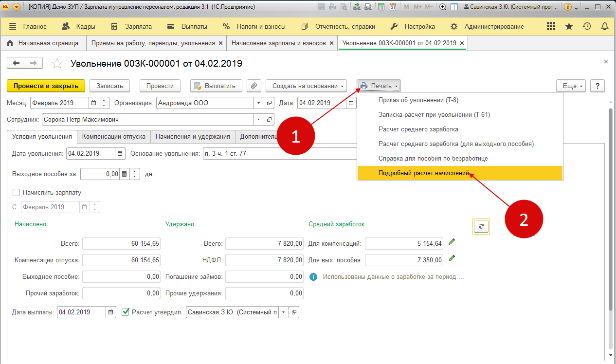Open notifications bell icon
The height and width of the screenshot is (364, 616).
point(605,26)
